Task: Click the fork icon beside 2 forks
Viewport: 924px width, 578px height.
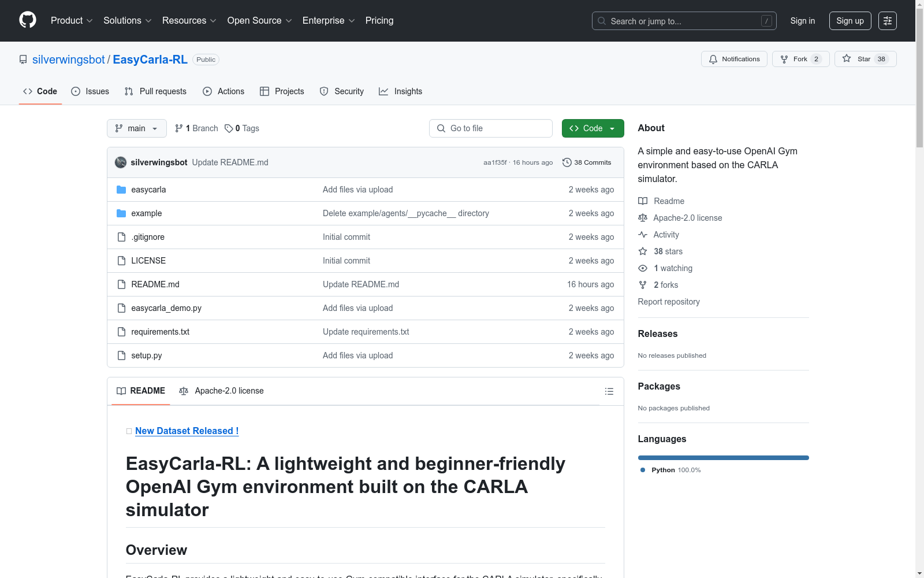Action: (x=643, y=285)
